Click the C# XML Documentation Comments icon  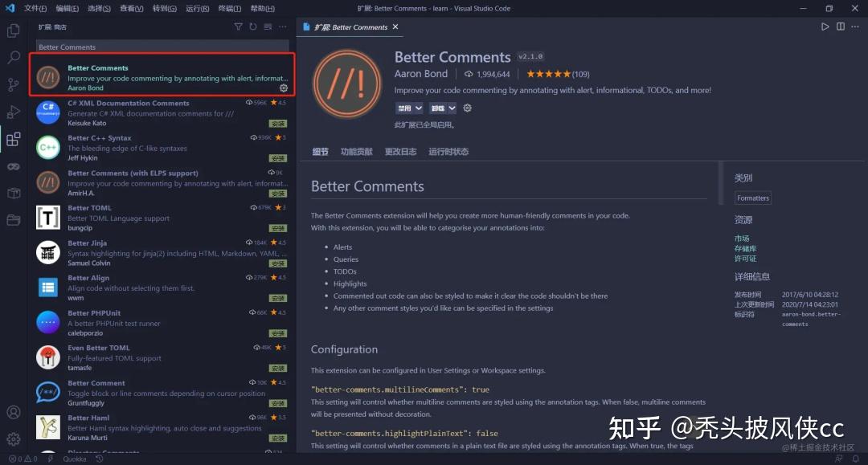[x=48, y=112]
